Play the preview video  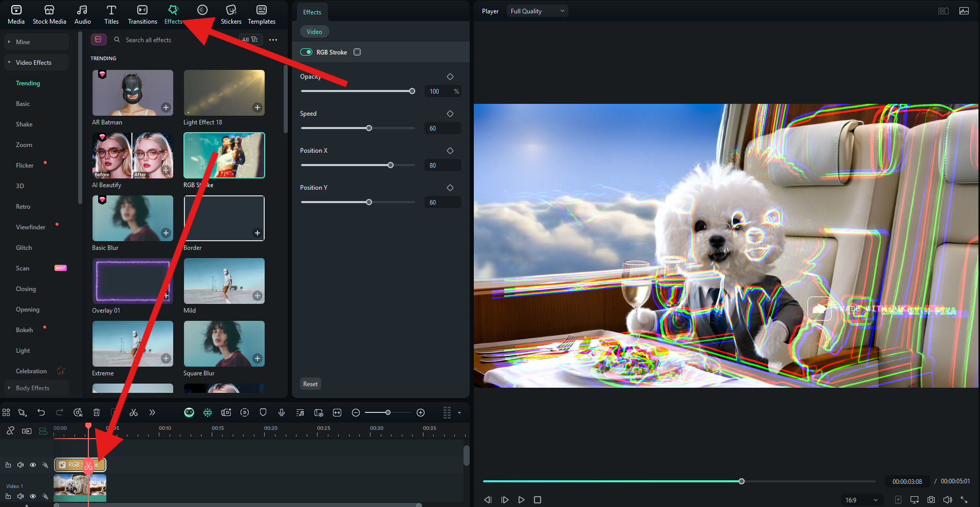pos(521,500)
